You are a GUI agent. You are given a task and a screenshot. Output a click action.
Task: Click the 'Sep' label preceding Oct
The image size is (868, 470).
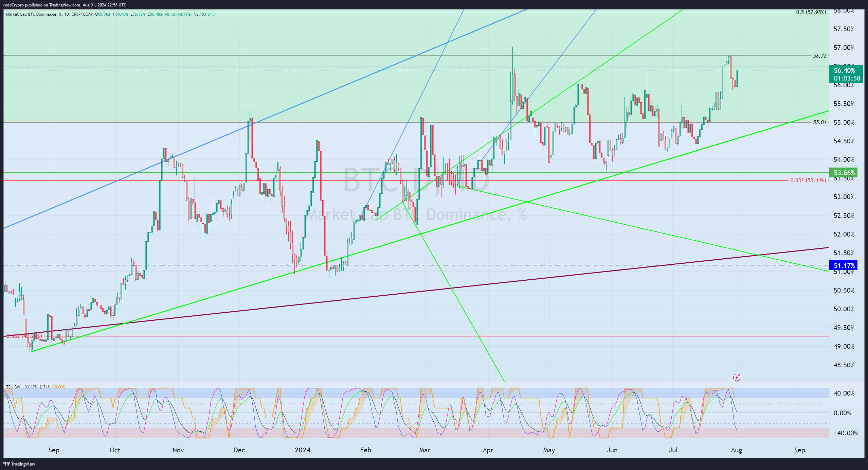point(54,450)
